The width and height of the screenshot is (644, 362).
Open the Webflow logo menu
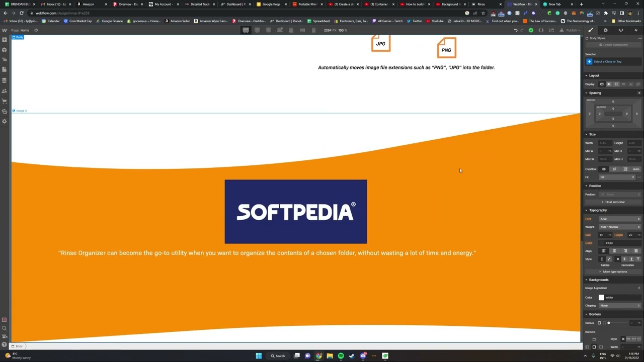pos(5,30)
